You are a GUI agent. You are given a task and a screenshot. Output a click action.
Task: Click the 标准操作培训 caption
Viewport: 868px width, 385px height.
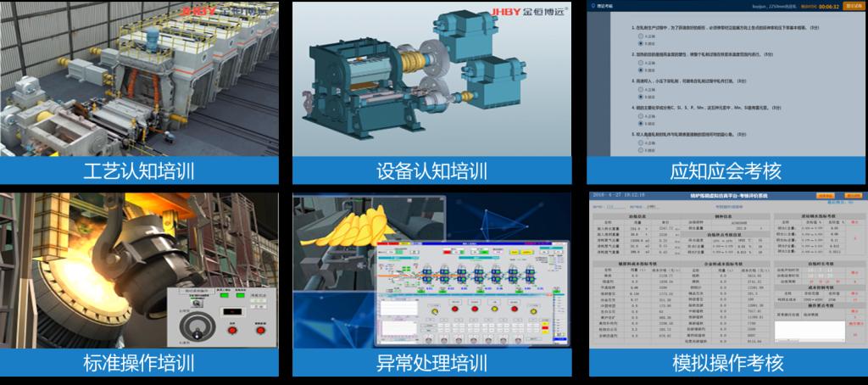point(139,363)
